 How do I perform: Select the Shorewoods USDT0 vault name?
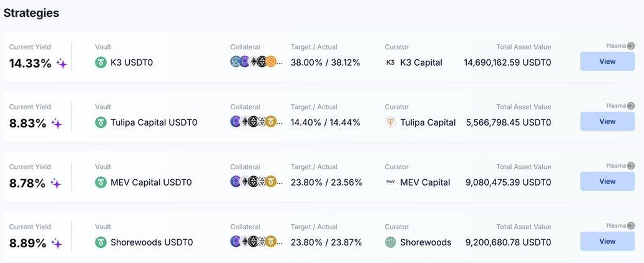[152, 242]
